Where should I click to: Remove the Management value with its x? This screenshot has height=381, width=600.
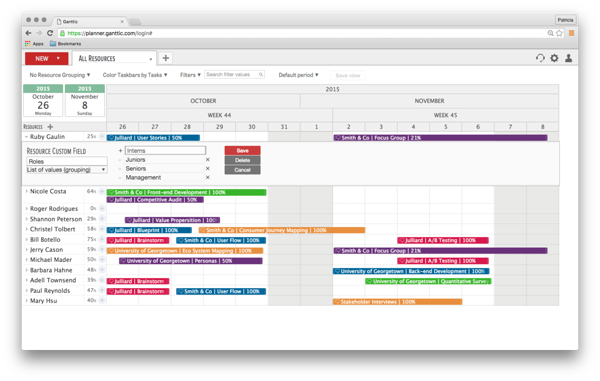208,177
